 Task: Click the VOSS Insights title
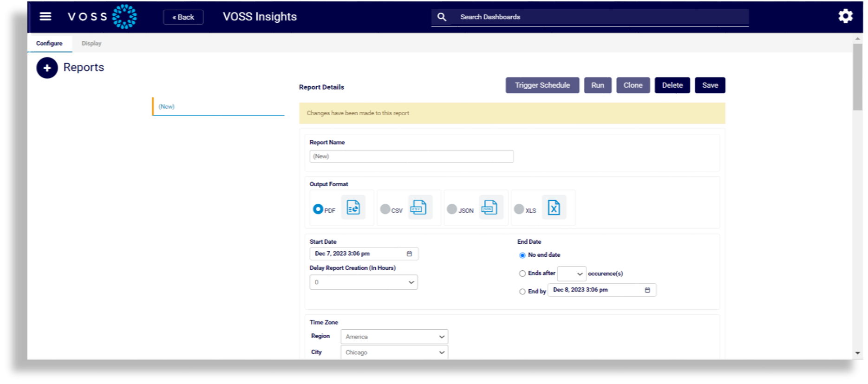click(x=260, y=17)
